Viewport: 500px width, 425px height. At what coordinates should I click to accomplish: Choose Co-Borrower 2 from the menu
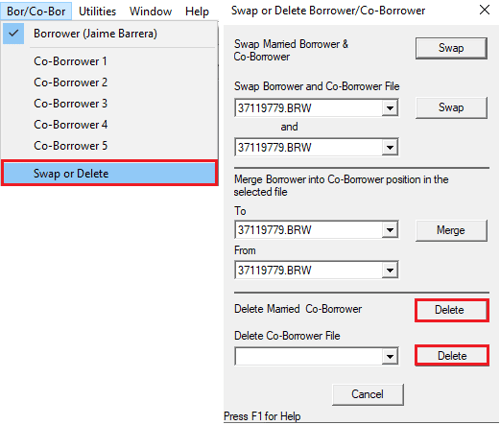(109, 82)
